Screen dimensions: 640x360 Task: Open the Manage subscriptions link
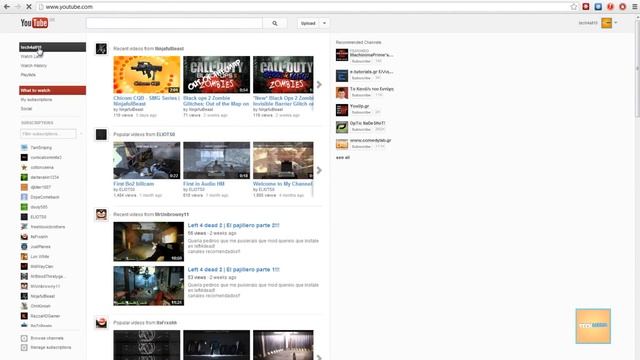pos(51,348)
